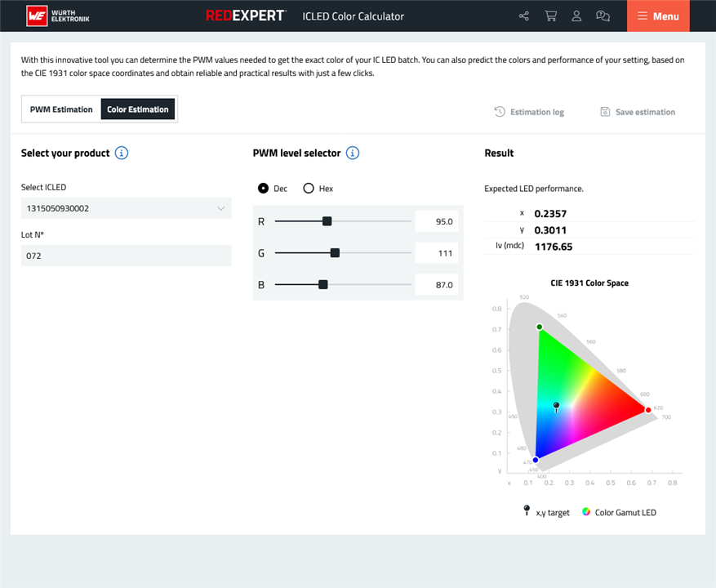This screenshot has width=716, height=588.
Task: Click the Lot N° input field
Action: (126, 256)
